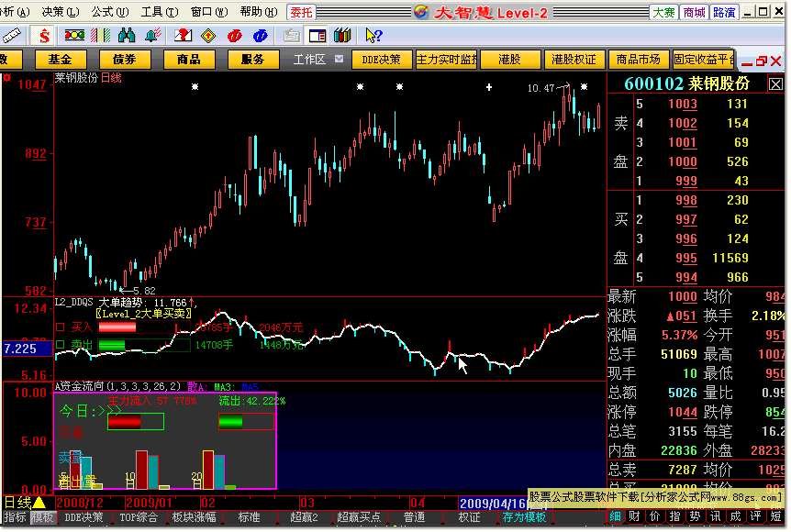Select the 超赢买点 template tab

tap(359, 517)
